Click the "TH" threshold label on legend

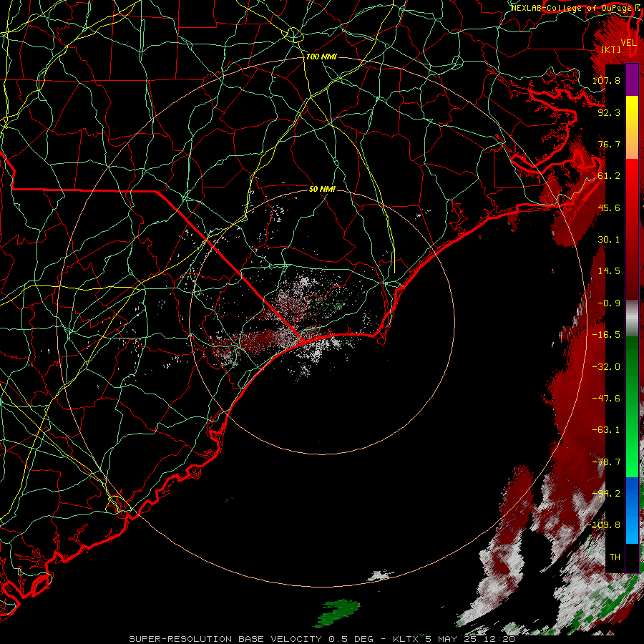pos(615,557)
